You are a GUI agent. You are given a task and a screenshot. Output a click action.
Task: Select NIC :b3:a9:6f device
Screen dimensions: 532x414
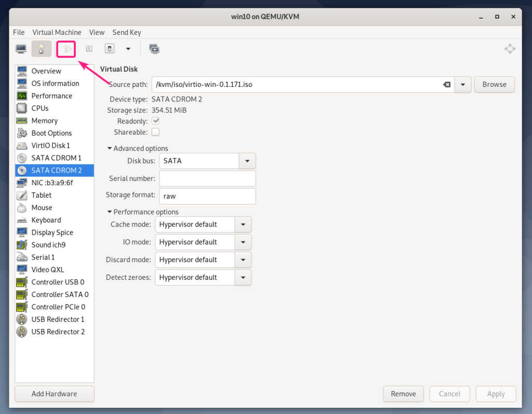click(x=54, y=183)
